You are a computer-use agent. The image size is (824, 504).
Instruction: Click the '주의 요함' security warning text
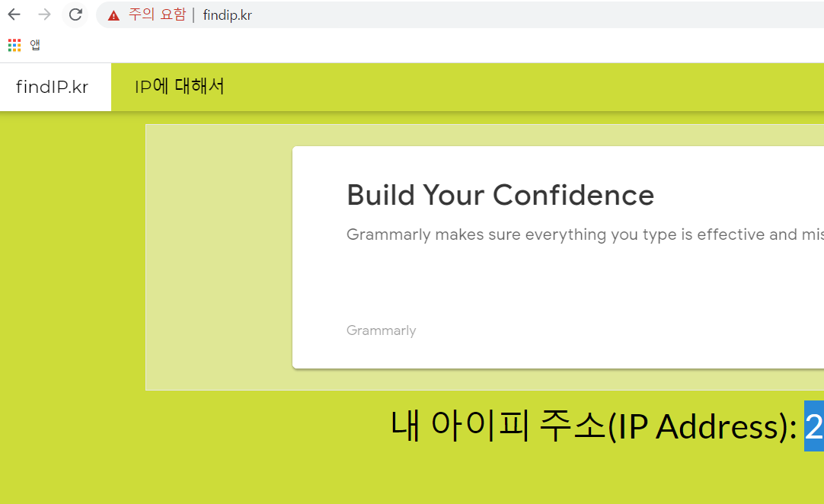click(157, 14)
